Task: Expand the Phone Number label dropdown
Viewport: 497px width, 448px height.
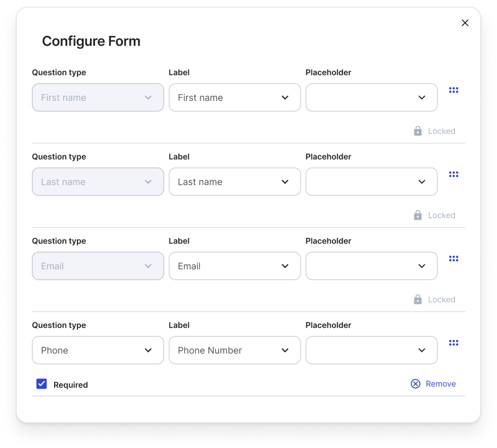Action: point(235,350)
